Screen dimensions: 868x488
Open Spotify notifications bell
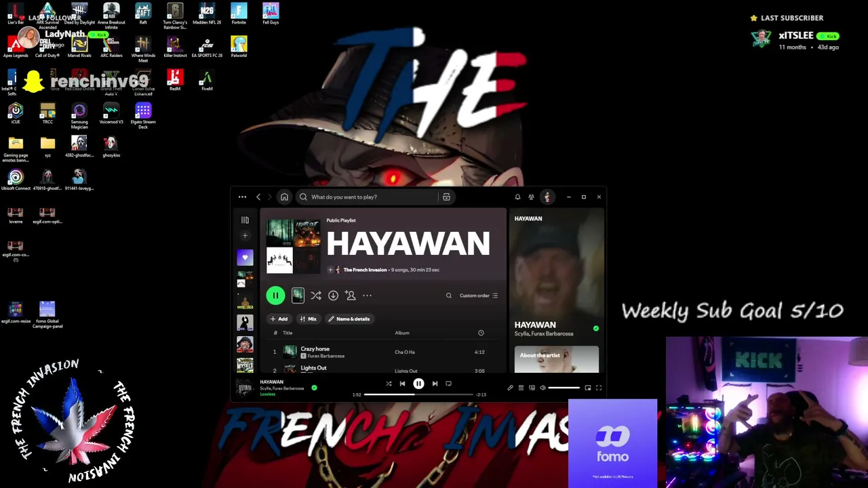(x=517, y=197)
